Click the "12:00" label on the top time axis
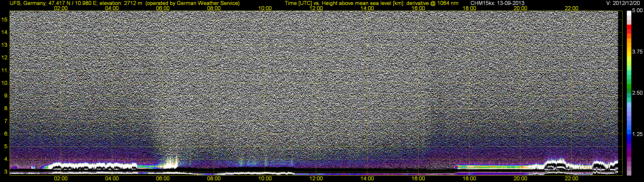The image size is (644, 182). coord(316,8)
